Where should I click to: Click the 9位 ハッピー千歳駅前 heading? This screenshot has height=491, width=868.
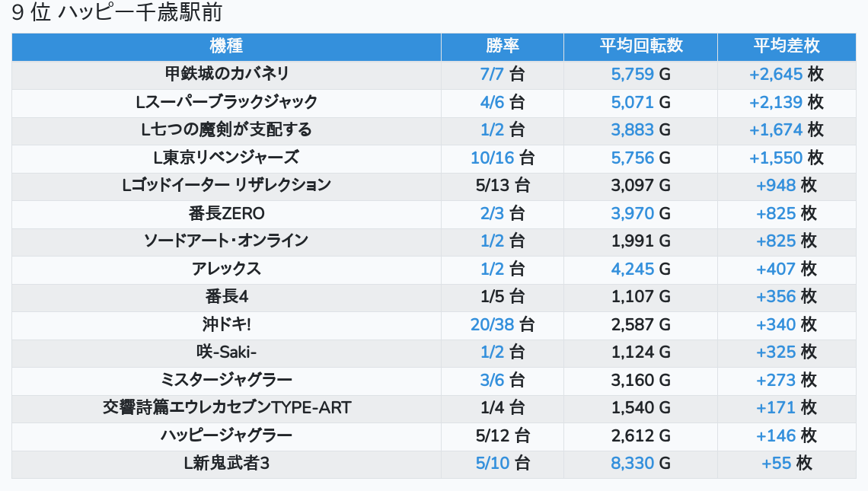[117, 13]
